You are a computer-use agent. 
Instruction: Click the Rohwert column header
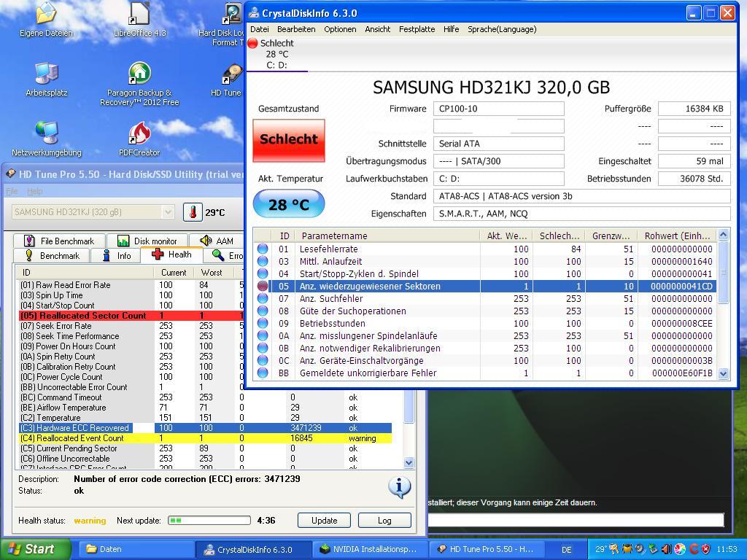pos(677,236)
